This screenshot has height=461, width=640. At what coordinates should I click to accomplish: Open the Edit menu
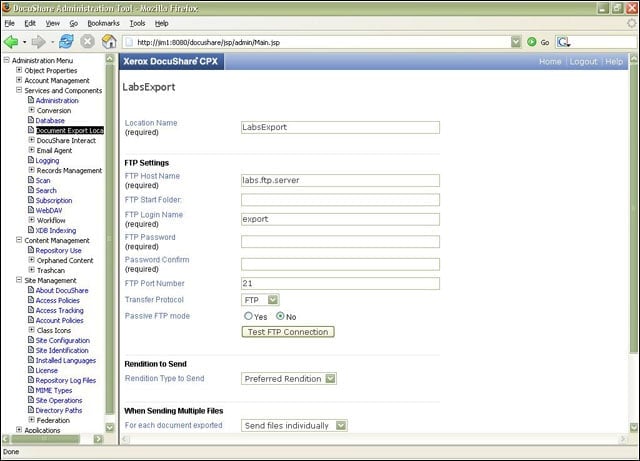point(30,23)
